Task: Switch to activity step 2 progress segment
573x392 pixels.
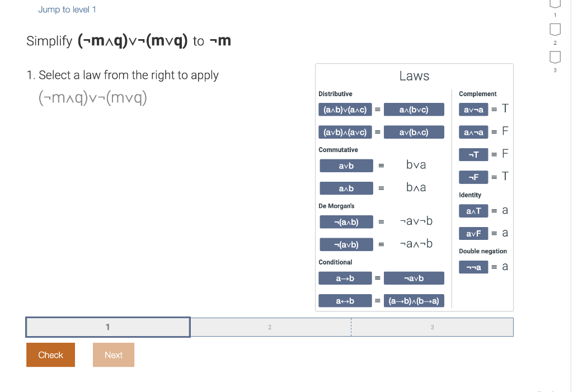Action: pyautogui.click(x=270, y=327)
